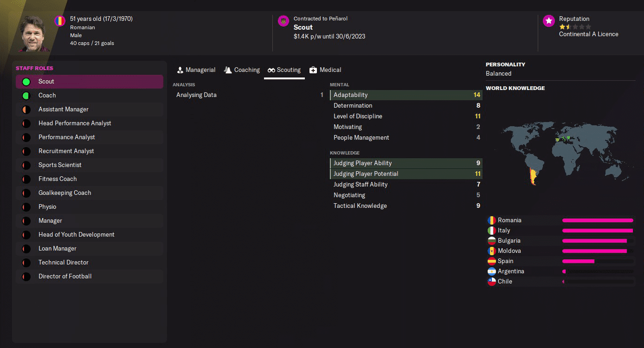Toggle the green status circle beside Coach
Viewport: 644px width, 348px height.
(x=26, y=95)
